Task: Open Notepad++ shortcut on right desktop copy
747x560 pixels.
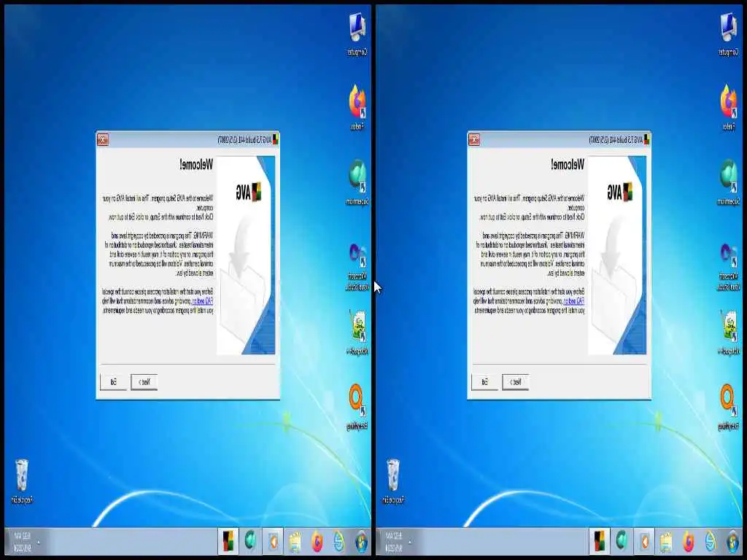Action: pyautogui.click(x=728, y=332)
